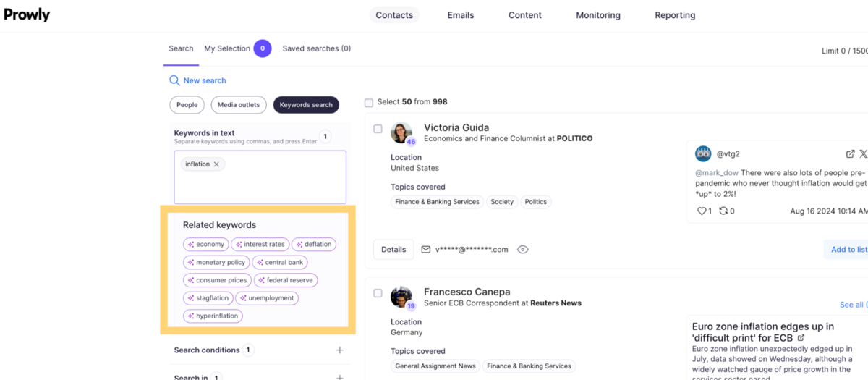The image size is (868, 380).
Task: Expand the Search in section
Action: pos(339,377)
